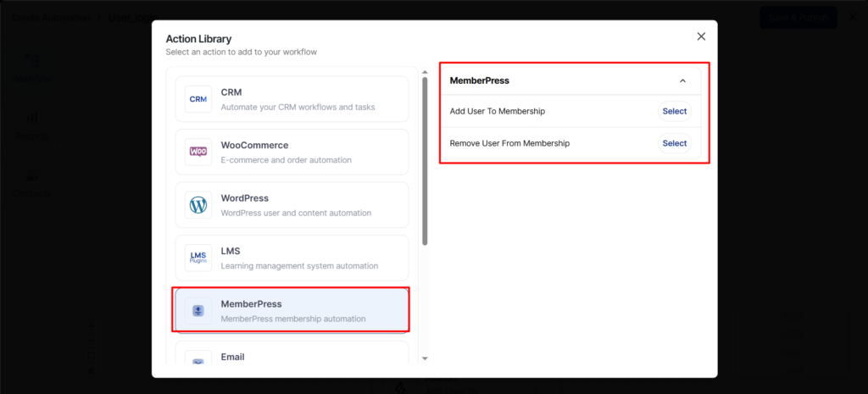868x394 pixels.
Task: Click the category list scrollbar thumb
Action: tap(425, 161)
